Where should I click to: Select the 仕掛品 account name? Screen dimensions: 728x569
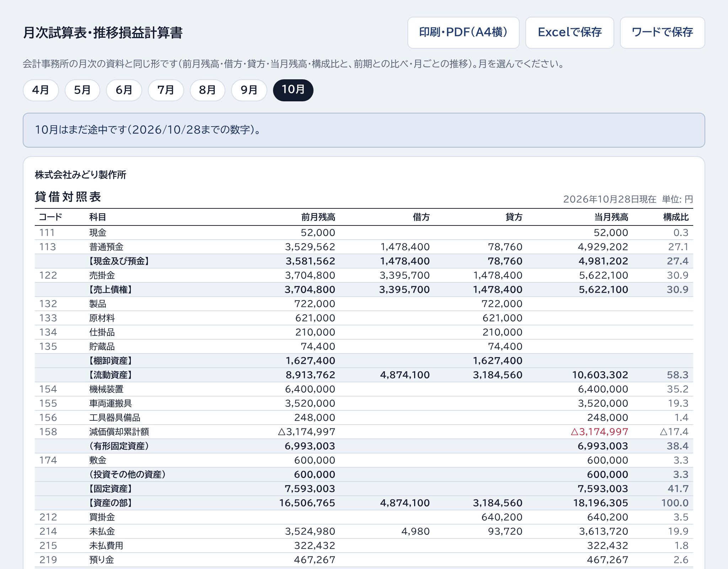(x=102, y=332)
